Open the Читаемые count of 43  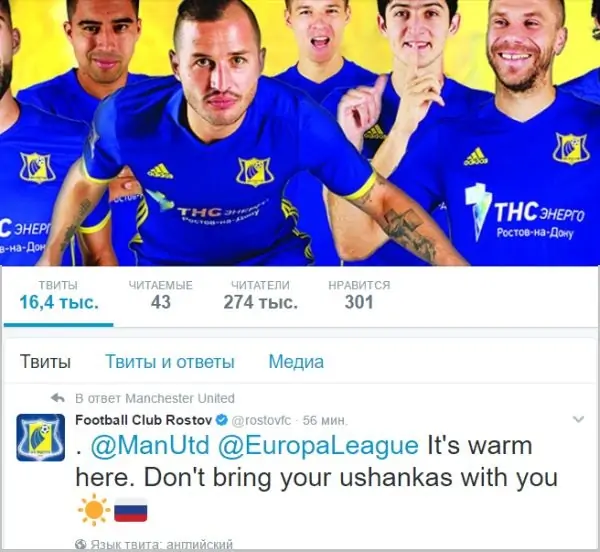[161, 295]
